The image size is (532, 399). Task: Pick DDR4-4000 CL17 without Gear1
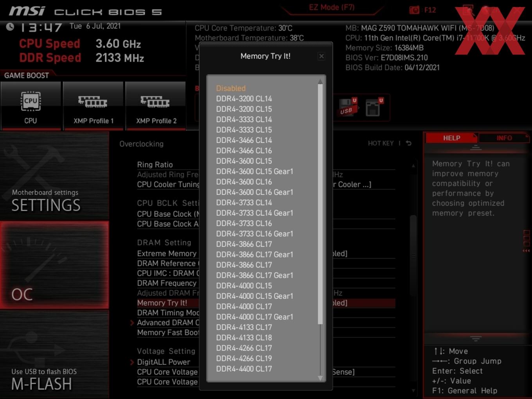pyautogui.click(x=244, y=306)
